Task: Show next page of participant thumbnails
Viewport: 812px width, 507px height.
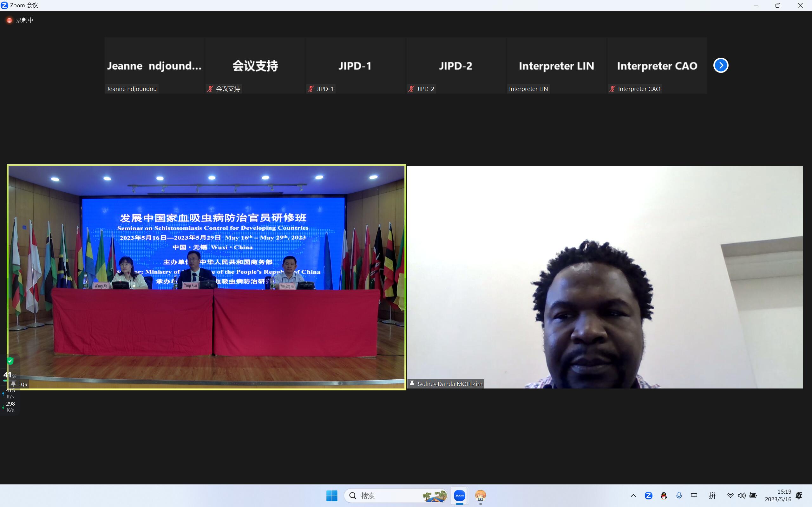Action: [x=721, y=65]
